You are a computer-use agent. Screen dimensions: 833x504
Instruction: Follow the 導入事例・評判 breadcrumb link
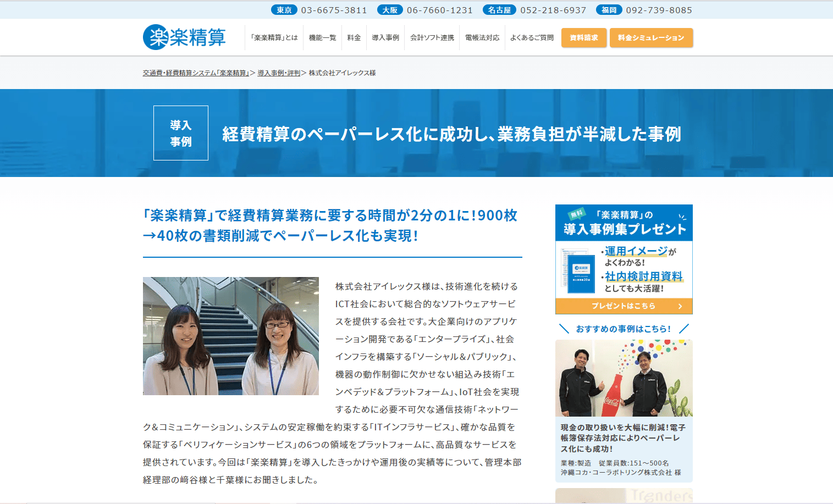[x=279, y=73]
